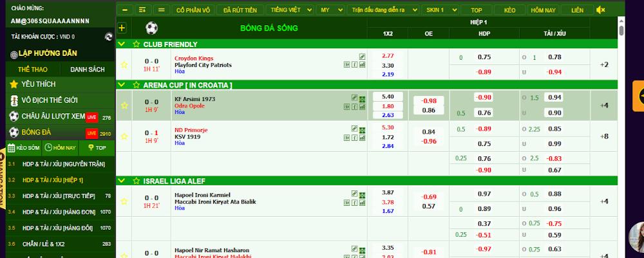Select 1X2 odds 2.77 for Croydon Kings
This screenshot has width=644, height=258.
click(388, 56)
